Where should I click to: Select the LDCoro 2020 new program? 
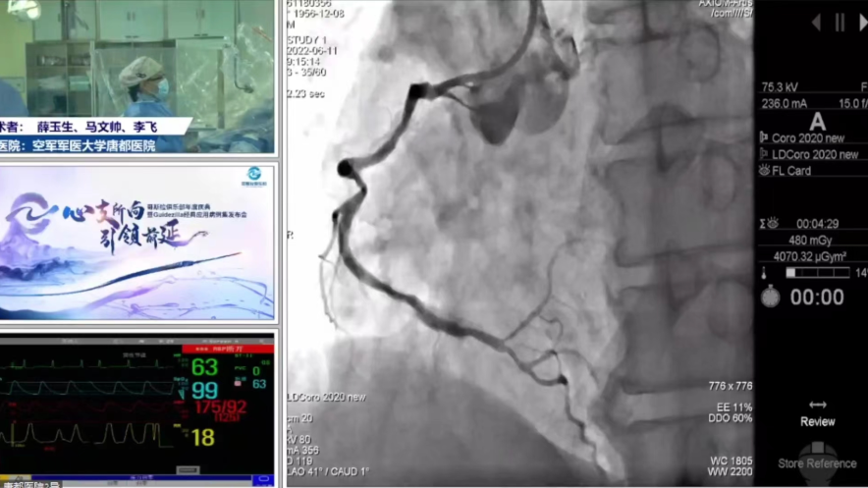(814, 154)
